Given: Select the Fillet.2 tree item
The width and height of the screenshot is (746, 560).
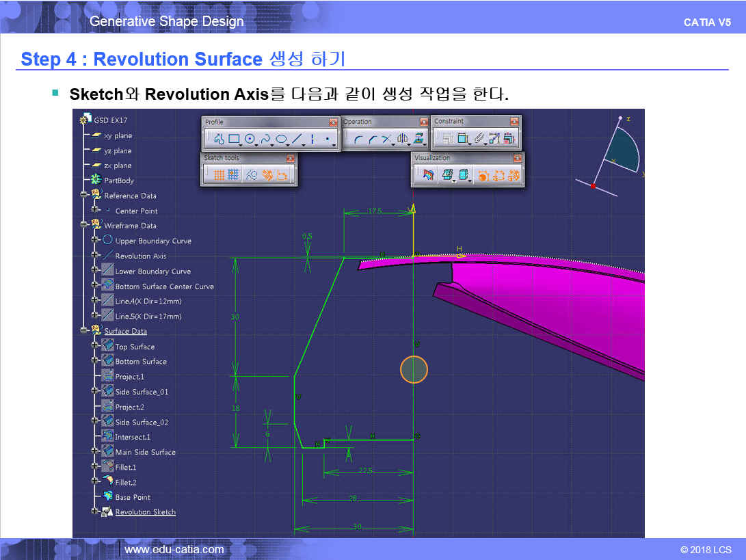Looking at the screenshot, I should pyautogui.click(x=126, y=482).
